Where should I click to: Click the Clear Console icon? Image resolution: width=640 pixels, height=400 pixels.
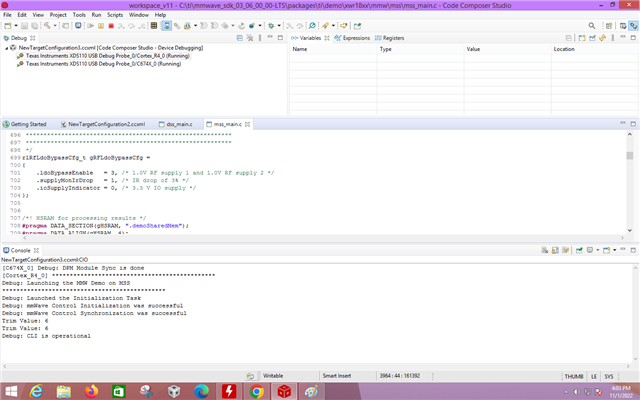click(544, 250)
